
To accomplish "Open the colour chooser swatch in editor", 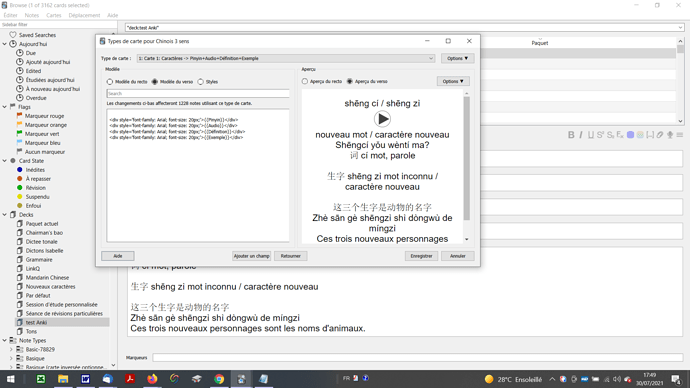I will click(x=640, y=135).
